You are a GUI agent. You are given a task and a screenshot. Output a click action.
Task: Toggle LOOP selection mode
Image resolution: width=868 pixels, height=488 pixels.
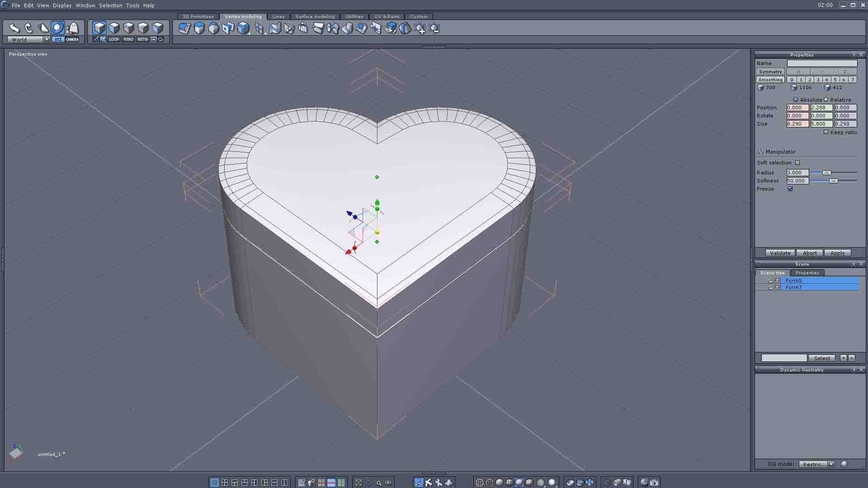(x=114, y=39)
